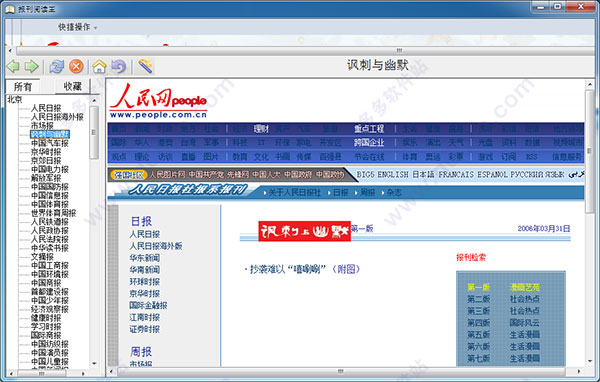Open 杂志 link in blue bar

pyautogui.click(x=394, y=193)
